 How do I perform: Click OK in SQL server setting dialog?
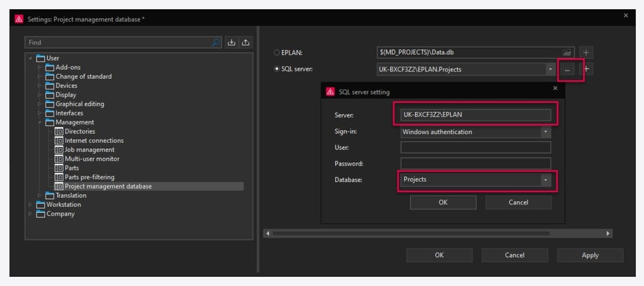pos(443,202)
